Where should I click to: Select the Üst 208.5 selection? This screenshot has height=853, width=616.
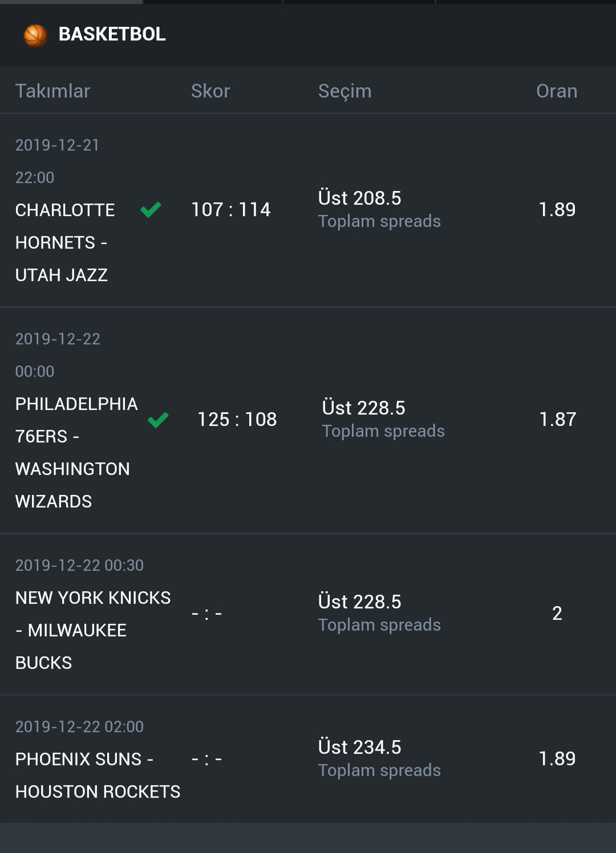tap(360, 198)
